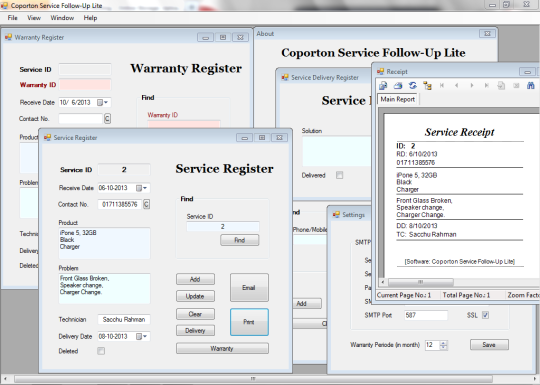Open Receive Date calendar in Warranty Register
Screen dimensions: 540x385
tap(103, 102)
